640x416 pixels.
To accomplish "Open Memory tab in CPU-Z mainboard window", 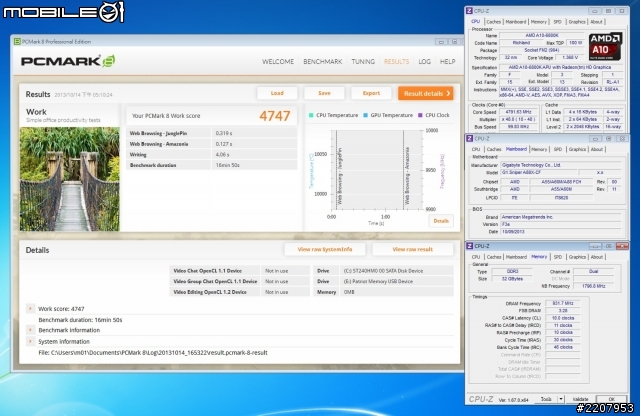I will click(539, 149).
